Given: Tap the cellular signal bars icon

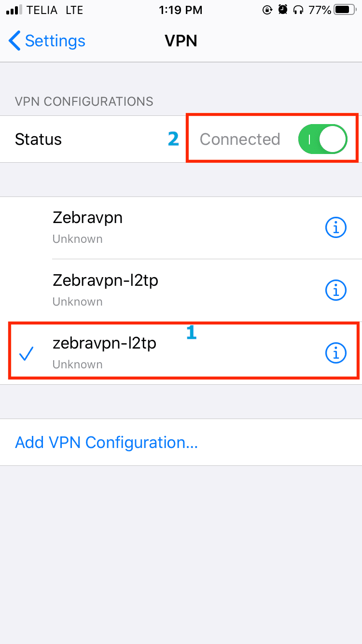Looking at the screenshot, I should [15, 10].
